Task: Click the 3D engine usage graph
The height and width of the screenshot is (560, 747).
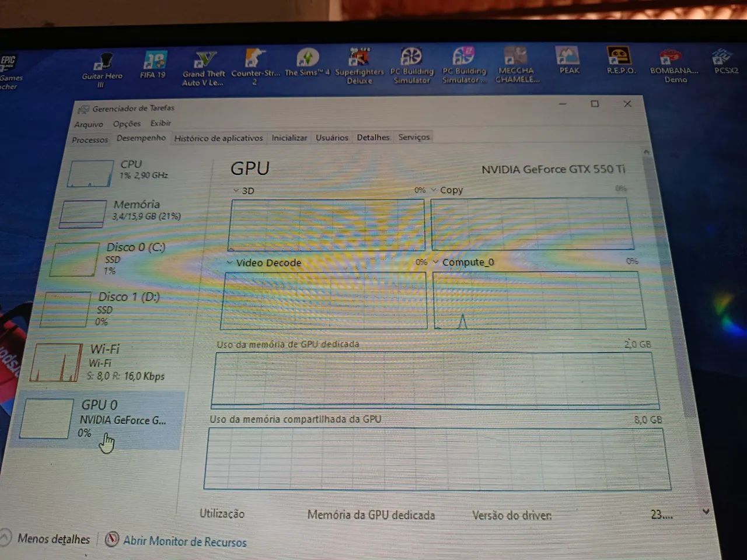Action: 326,225
